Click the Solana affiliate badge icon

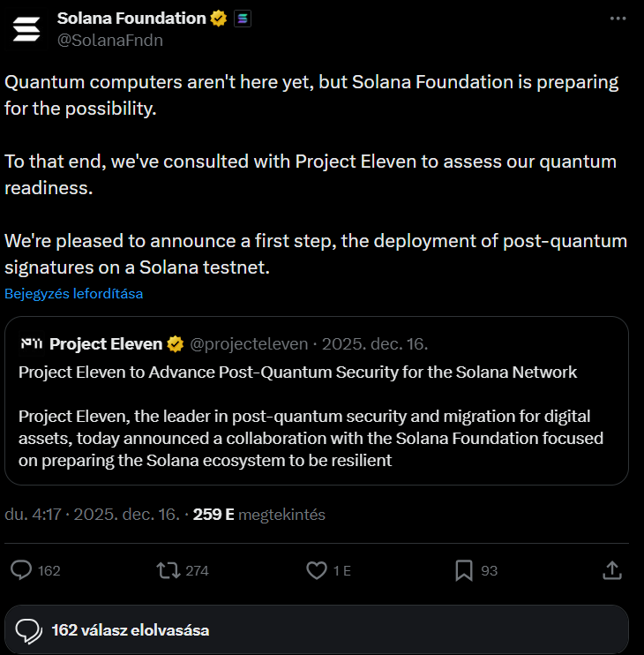242,19
